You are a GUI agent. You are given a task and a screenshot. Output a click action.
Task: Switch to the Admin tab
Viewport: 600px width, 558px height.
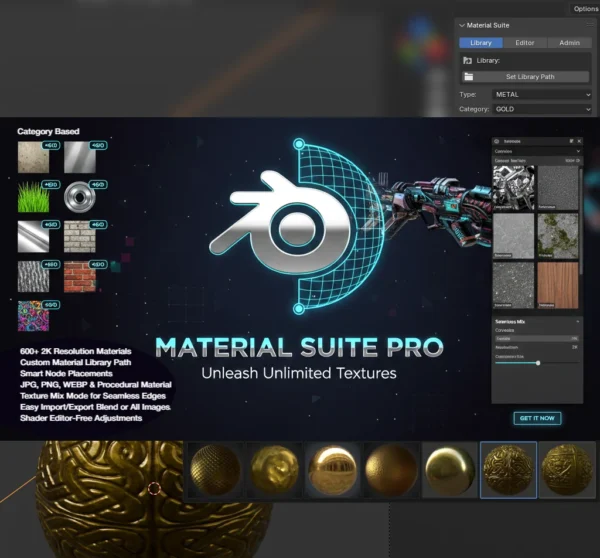tap(569, 43)
